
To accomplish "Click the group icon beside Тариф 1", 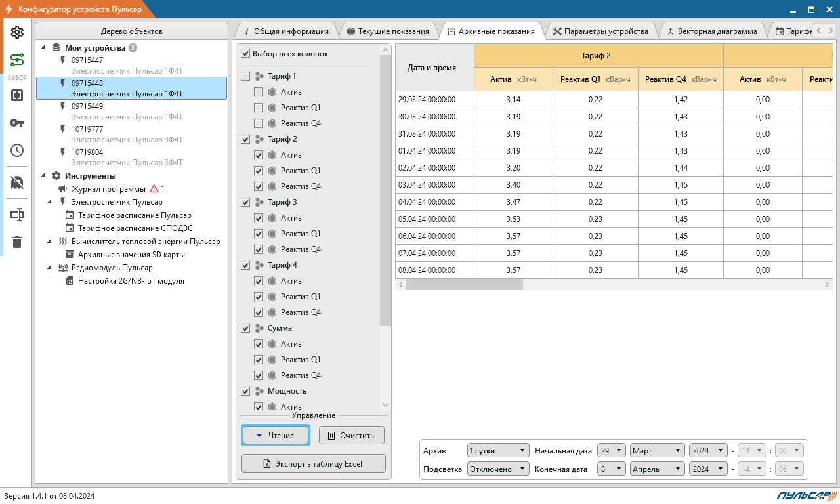I will click(x=259, y=76).
